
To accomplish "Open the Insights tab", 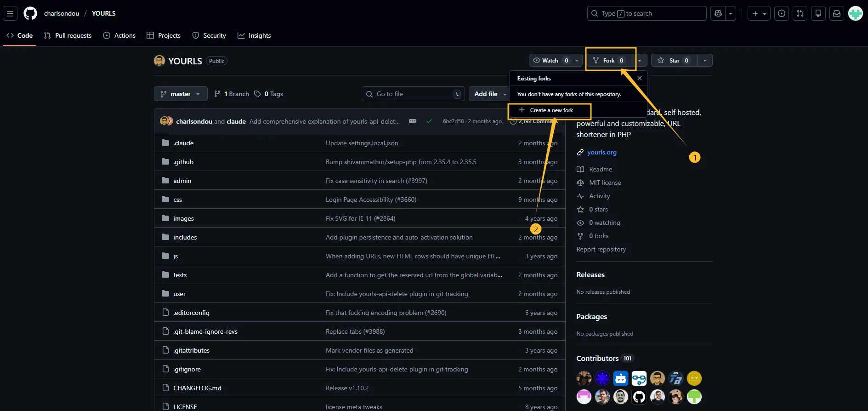I will (254, 35).
